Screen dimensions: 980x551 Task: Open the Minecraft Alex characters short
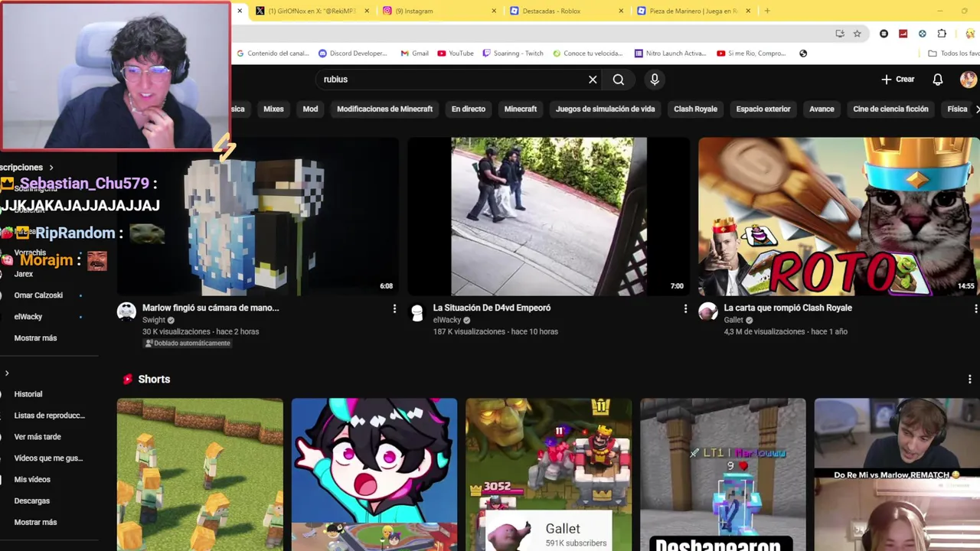200,474
